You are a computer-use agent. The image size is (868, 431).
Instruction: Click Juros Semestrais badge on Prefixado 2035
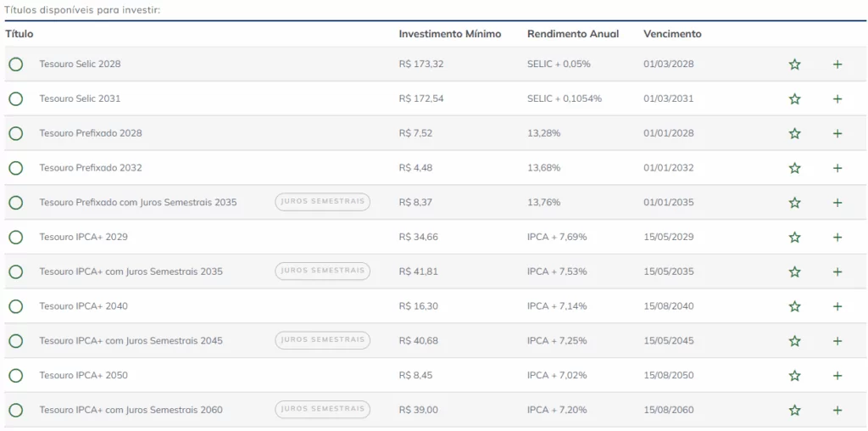pyautogui.click(x=323, y=202)
